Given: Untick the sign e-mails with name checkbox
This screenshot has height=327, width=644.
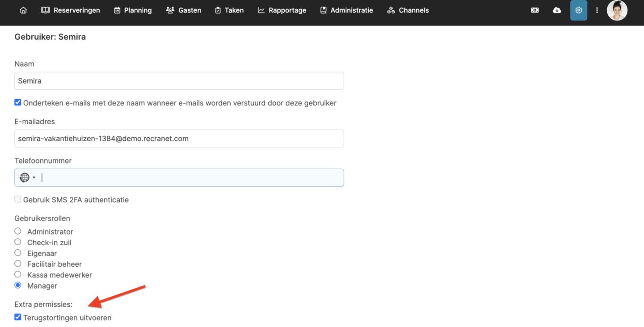Looking at the screenshot, I should click(x=18, y=102).
